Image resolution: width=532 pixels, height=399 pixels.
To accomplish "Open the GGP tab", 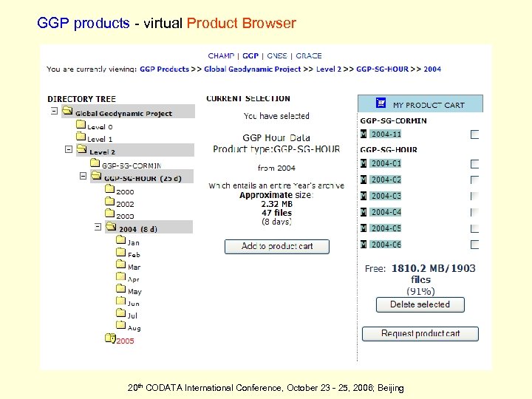I will [x=250, y=56].
